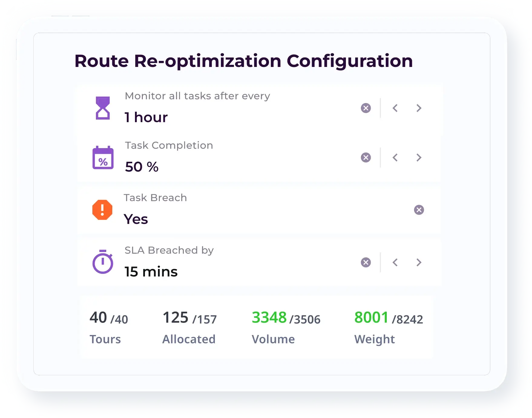This screenshot has width=532, height=418.
Task: Select the stopwatch SLA Breached icon
Action: (x=103, y=262)
